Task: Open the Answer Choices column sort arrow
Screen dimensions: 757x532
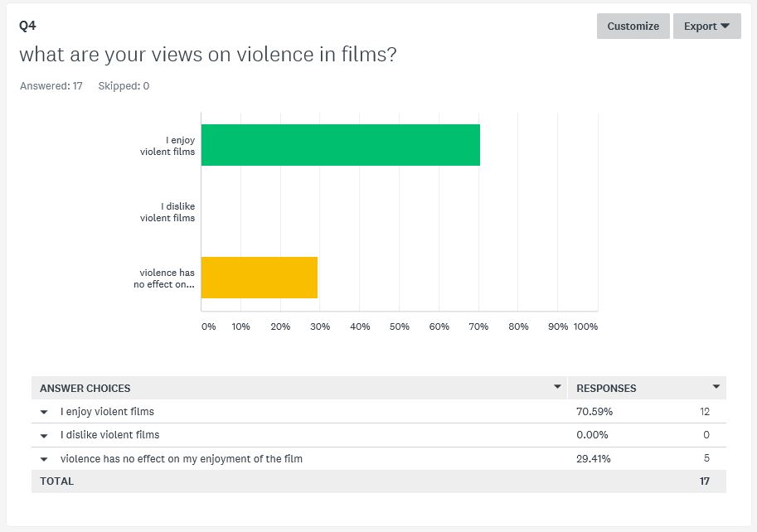Action: click(x=557, y=387)
